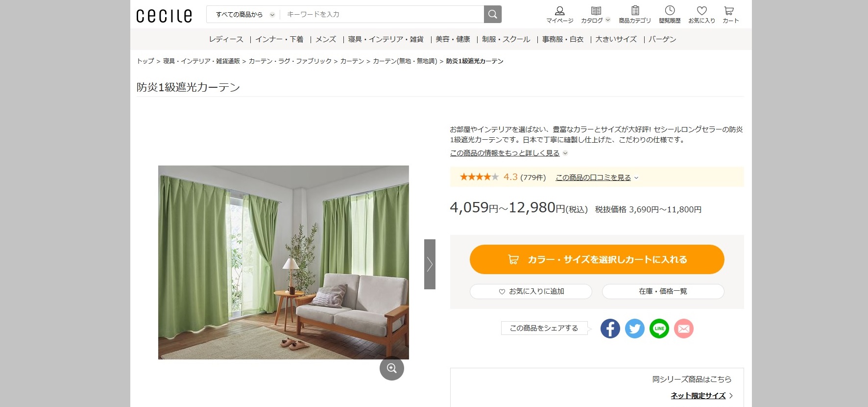The height and width of the screenshot is (407, 868).
Task: Zoom the curtain product image
Action: point(392,368)
